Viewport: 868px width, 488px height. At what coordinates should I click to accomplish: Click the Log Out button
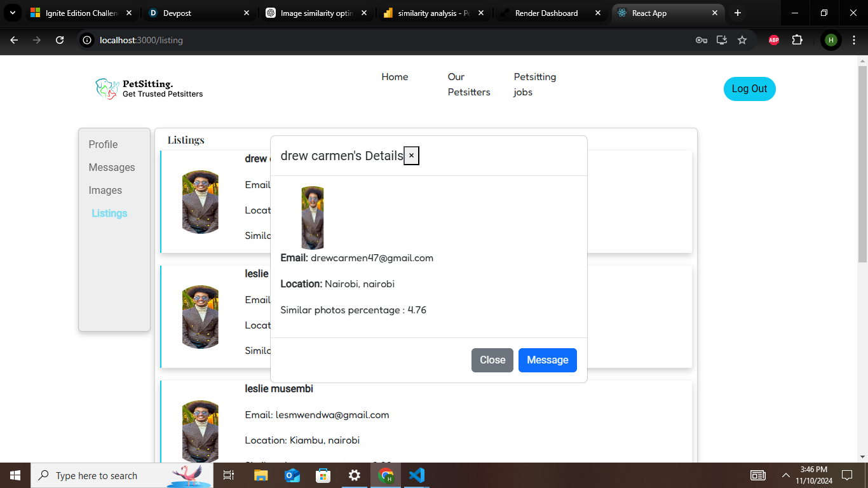750,89
